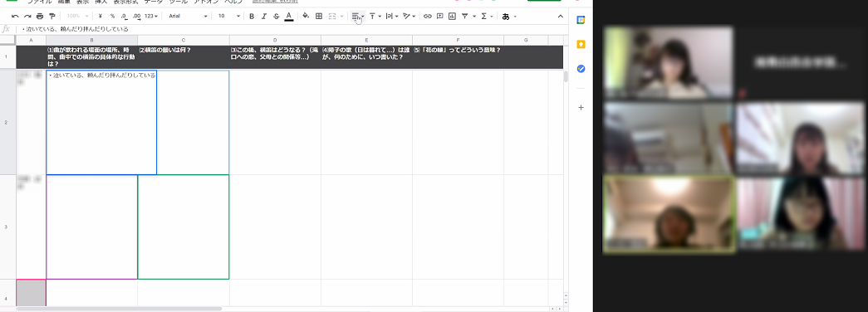Open the horizontal align dropdown

(358, 17)
